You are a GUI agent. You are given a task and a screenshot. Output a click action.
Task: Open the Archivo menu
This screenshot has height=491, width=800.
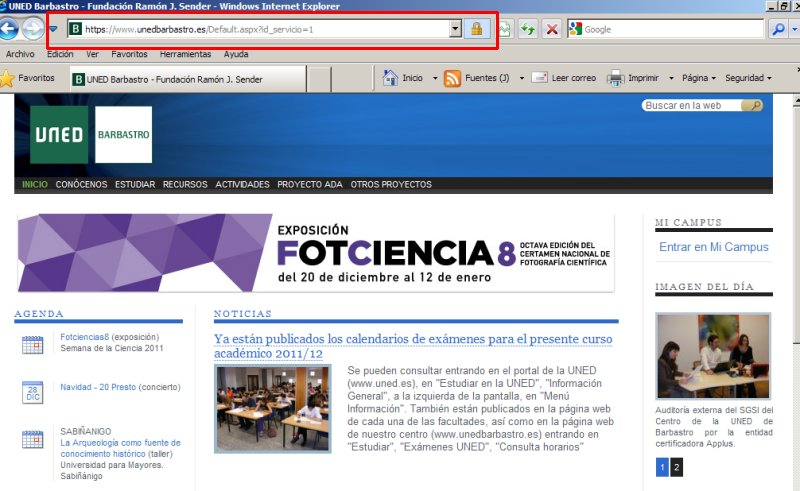coord(20,54)
